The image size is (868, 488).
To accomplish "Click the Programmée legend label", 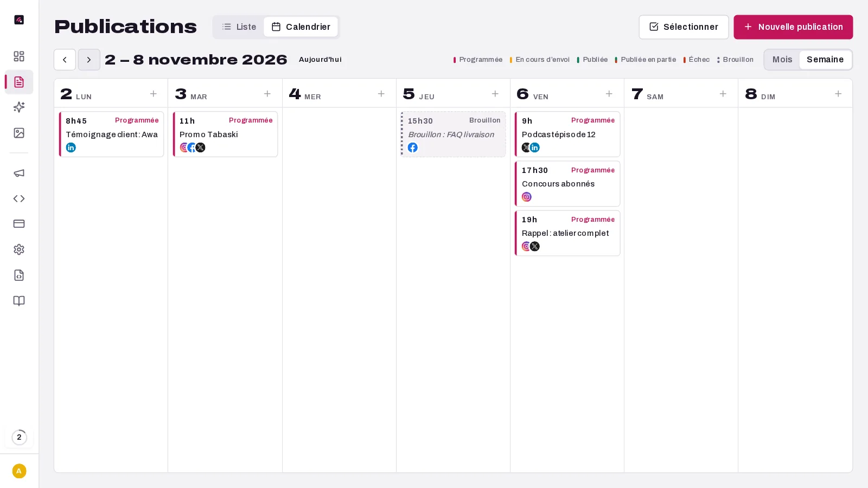I will (481, 60).
